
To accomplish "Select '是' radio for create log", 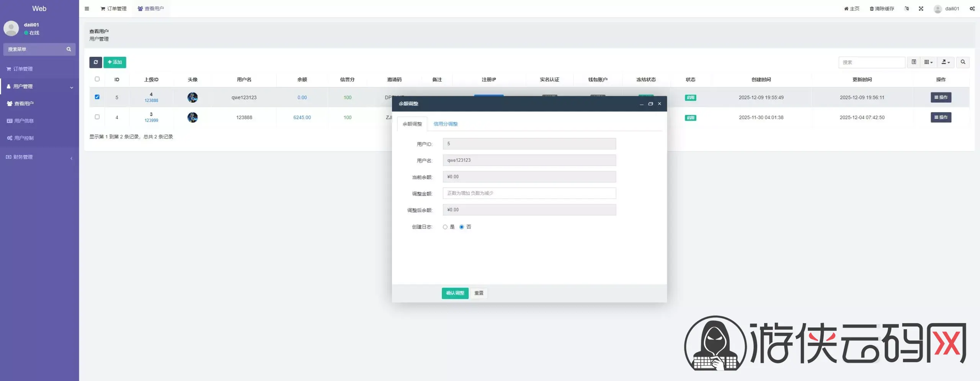I will point(445,227).
